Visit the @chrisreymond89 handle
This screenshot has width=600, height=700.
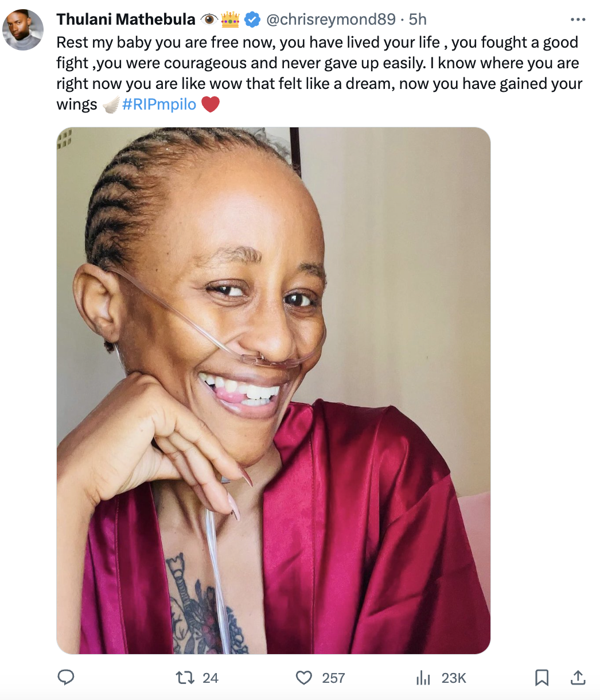[x=330, y=20]
